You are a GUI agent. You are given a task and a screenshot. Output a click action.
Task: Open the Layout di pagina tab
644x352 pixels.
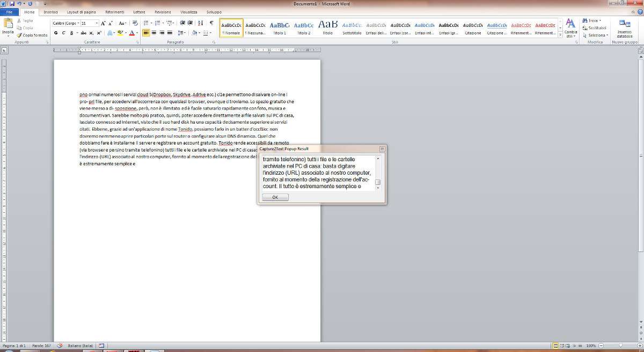(x=81, y=12)
